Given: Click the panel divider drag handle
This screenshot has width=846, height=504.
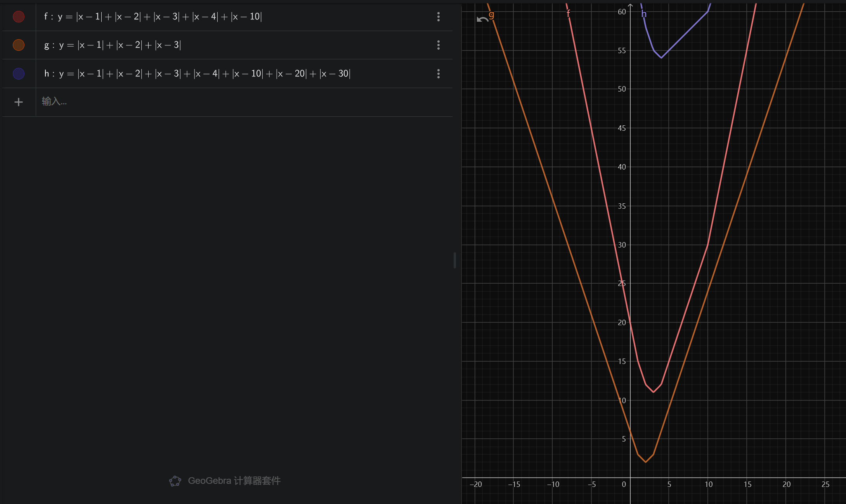Looking at the screenshot, I should (x=454, y=260).
